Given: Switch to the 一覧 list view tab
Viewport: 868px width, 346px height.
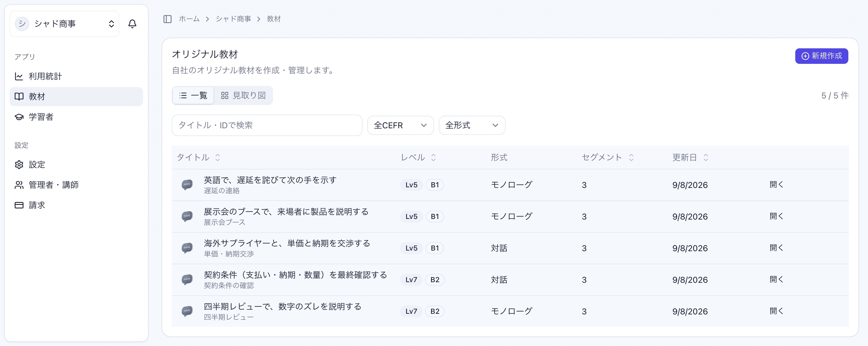Looking at the screenshot, I should (x=193, y=96).
